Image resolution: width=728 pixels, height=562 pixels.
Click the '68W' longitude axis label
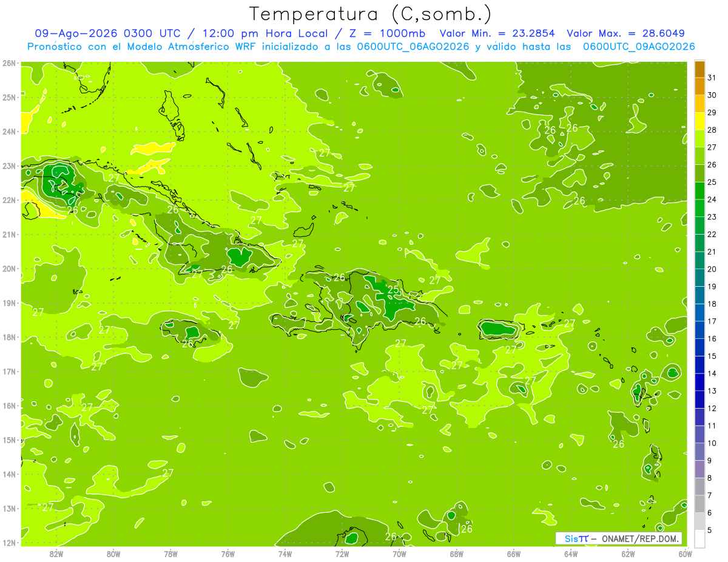[456, 553]
